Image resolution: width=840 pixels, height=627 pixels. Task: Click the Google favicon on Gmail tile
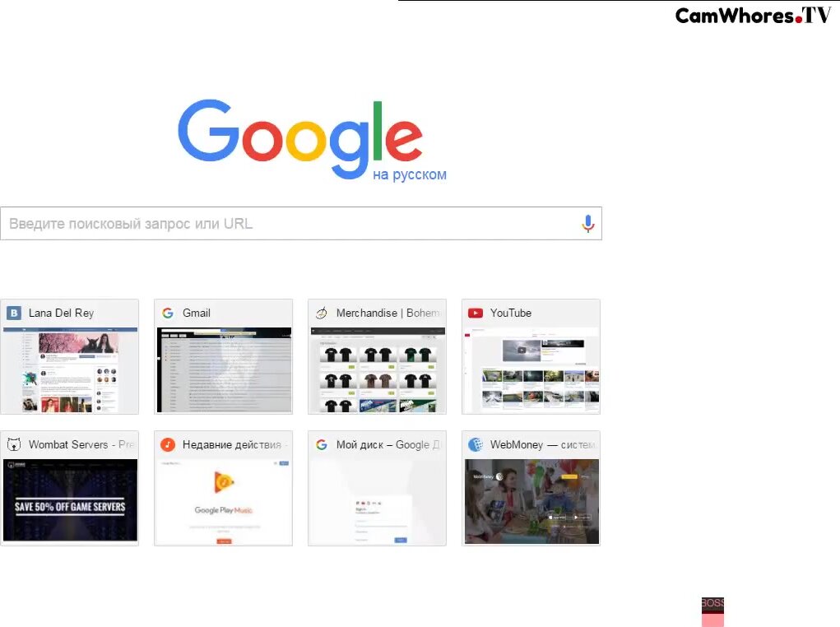(168, 313)
